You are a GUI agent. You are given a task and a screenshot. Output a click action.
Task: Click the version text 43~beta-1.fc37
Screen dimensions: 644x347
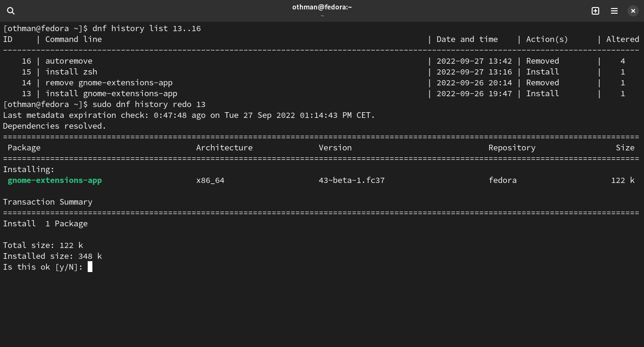[x=352, y=181]
